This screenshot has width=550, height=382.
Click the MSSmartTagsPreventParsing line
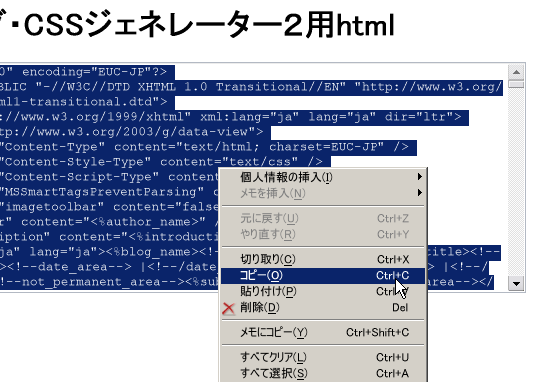(x=109, y=192)
